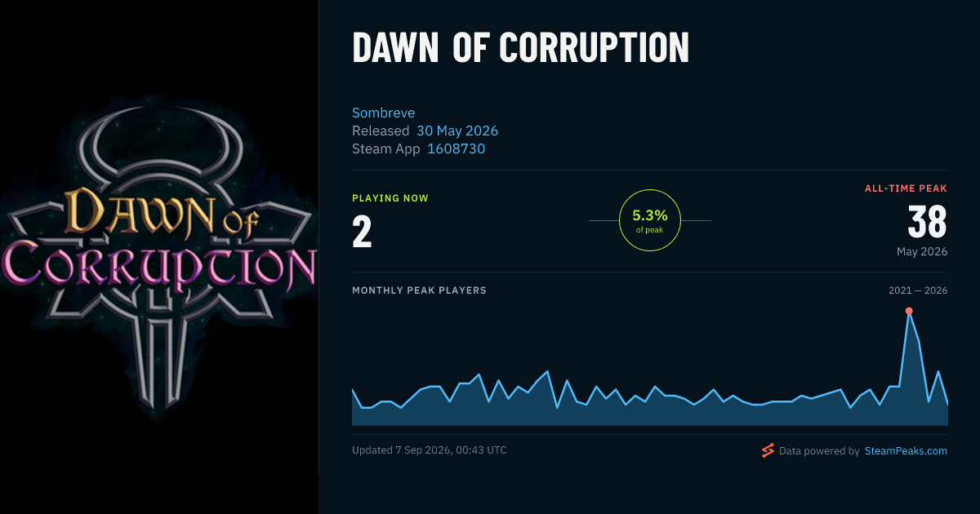The image size is (980, 514).
Task: Click the 30 May 2026 release date
Action: 457,131
